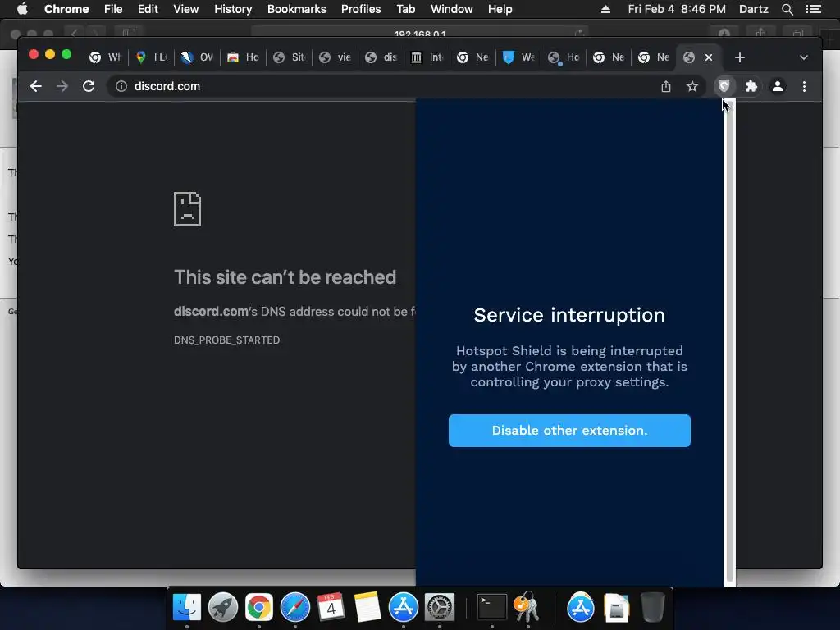The image size is (840, 630).
Task: Switch to the shield 'We' tab
Action: point(518,57)
